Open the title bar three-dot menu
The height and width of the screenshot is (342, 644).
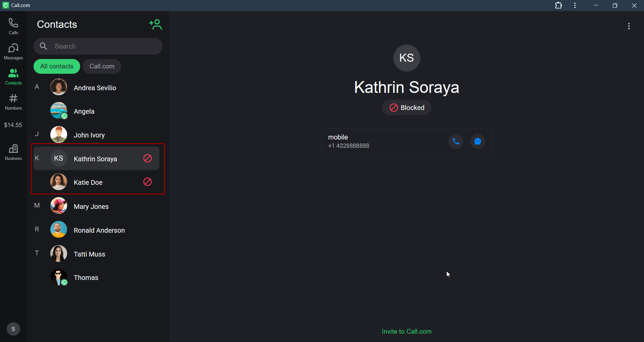coord(575,5)
